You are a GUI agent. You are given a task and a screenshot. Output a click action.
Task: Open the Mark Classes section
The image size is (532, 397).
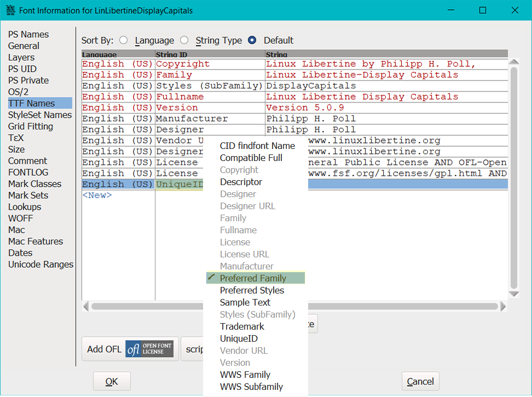coord(34,184)
